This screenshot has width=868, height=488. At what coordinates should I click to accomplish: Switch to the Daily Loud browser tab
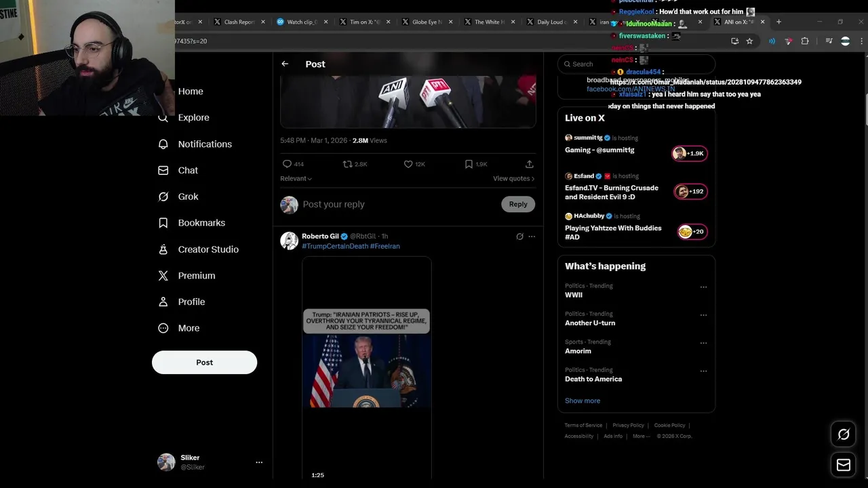pos(552,22)
